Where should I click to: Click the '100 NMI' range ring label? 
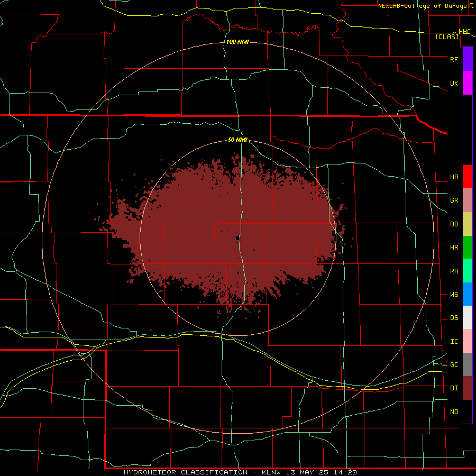(237, 42)
